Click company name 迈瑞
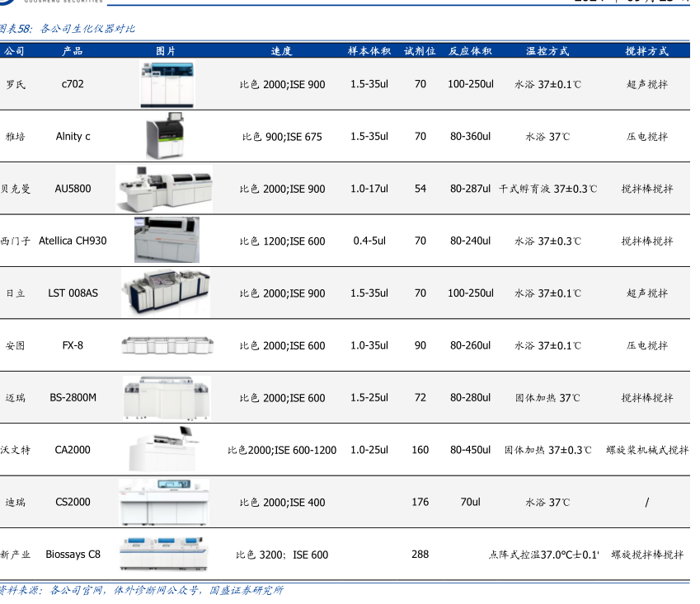Viewport: 700px width, 604px height. (x=15, y=397)
